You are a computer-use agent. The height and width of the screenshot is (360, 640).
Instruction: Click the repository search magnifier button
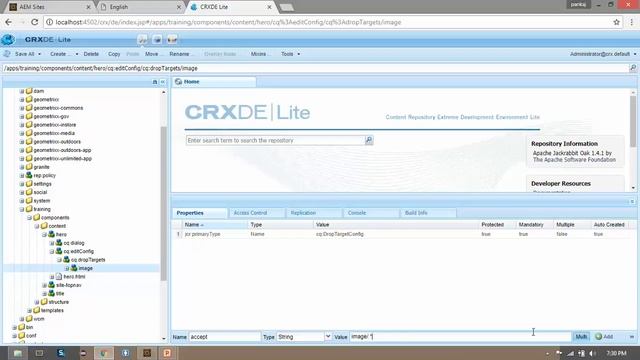point(369,140)
